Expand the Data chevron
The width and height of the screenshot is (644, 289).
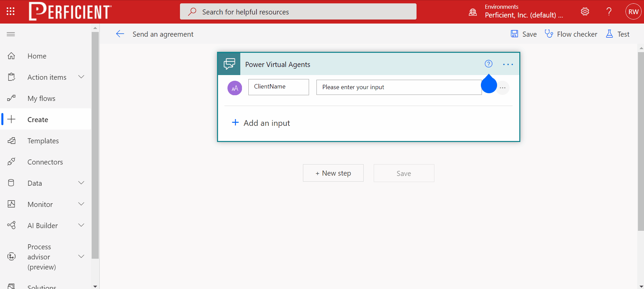[81, 183]
